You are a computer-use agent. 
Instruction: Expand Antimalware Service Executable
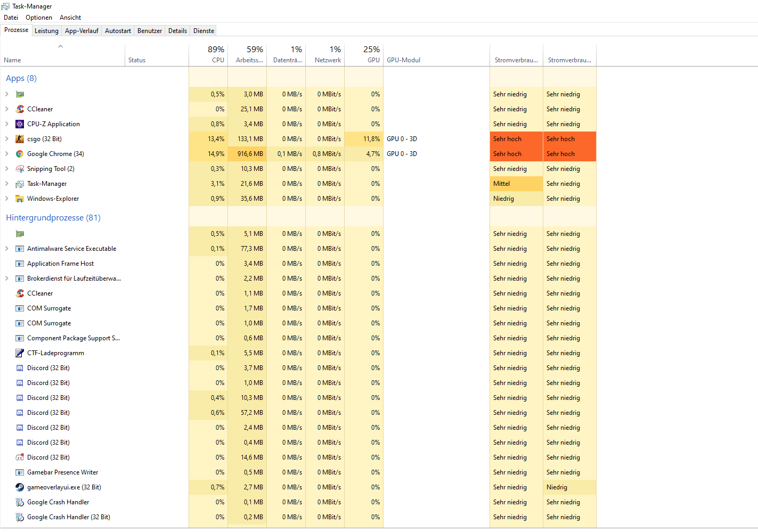[x=7, y=249]
